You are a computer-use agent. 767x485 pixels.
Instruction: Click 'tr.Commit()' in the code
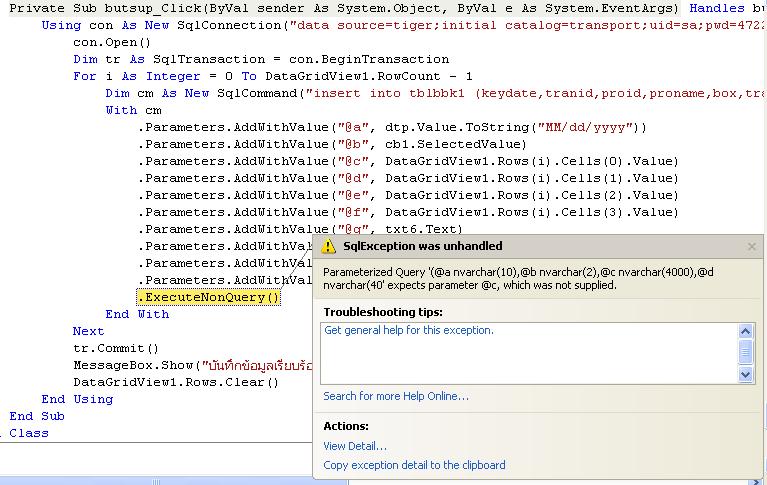coord(116,348)
